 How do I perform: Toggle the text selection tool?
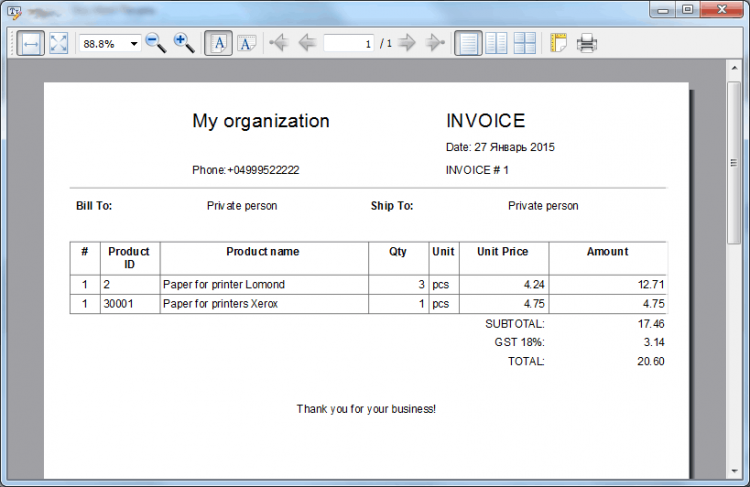click(x=219, y=44)
